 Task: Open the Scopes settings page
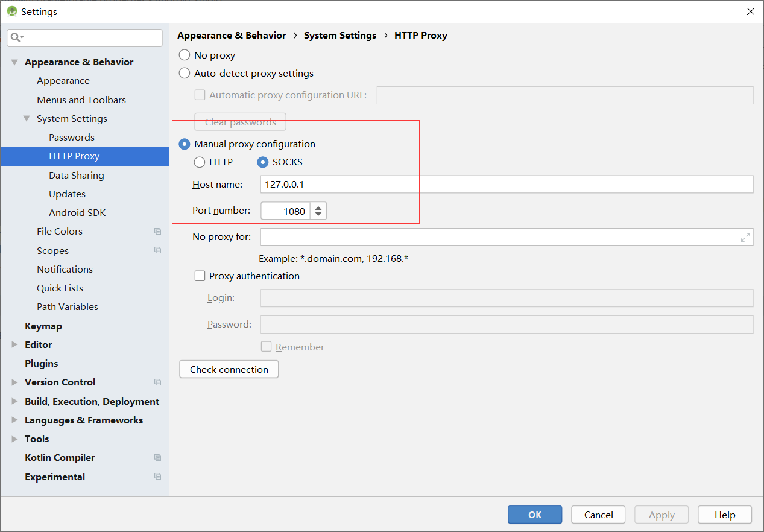[x=52, y=250]
